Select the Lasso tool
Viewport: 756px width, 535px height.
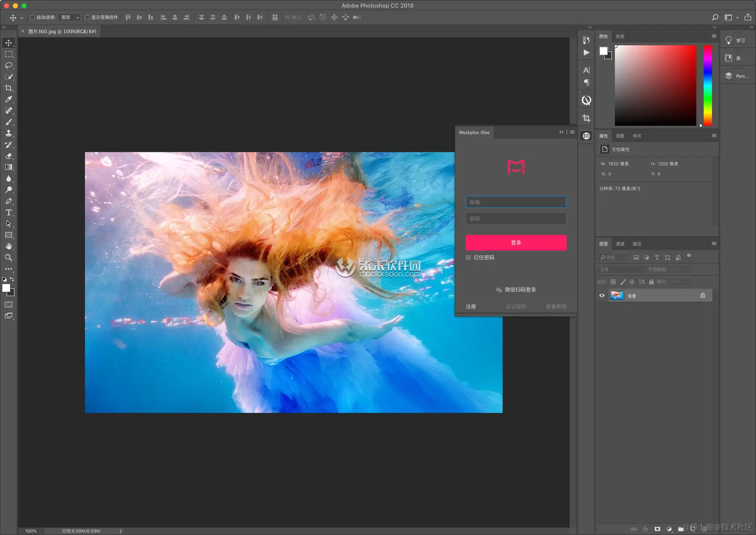coord(9,65)
